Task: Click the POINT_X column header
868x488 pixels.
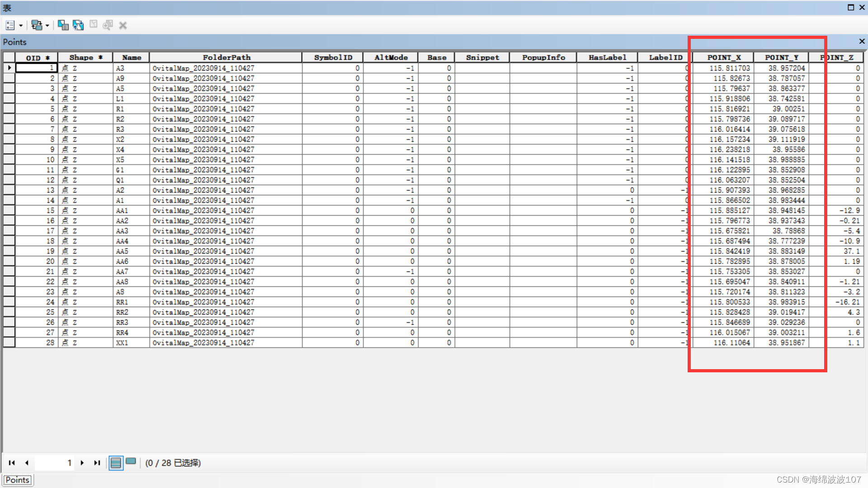Action: (x=723, y=57)
